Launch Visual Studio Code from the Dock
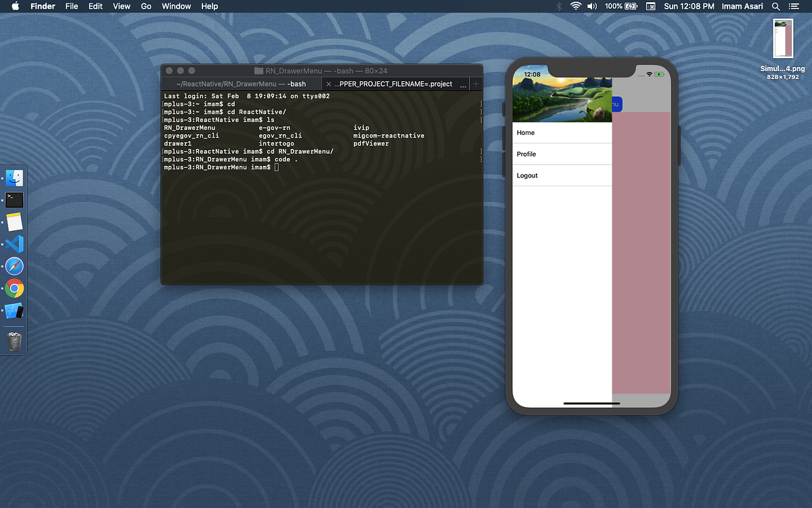 (x=15, y=244)
